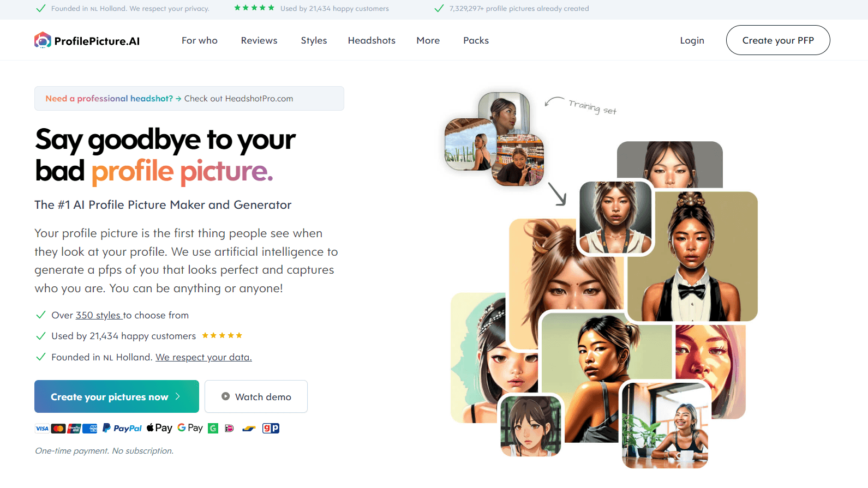868x488 pixels.
Task: Open the Packs nav item
Action: [x=476, y=40]
